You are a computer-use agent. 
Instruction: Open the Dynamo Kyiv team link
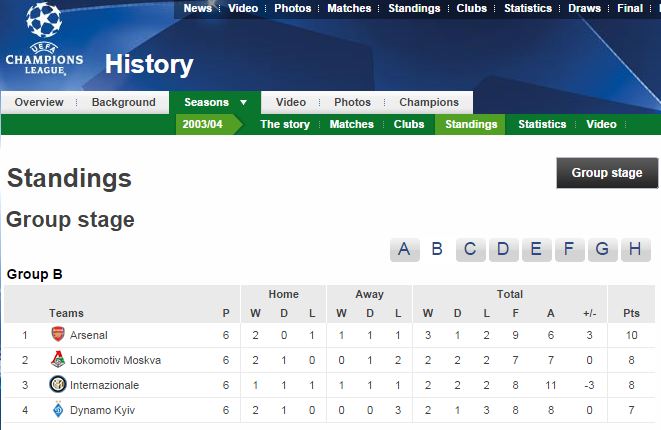pyautogui.click(x=102, y=410)
